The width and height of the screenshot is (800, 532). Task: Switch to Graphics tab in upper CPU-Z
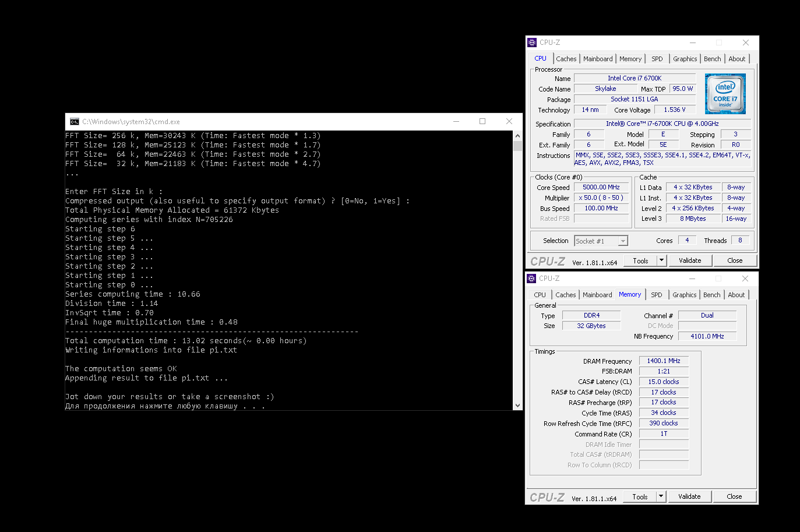click(685, 59)
